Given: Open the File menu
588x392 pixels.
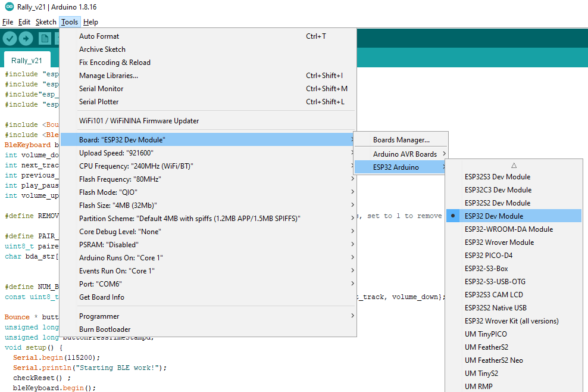Looking at the screenshot, I should [8, 22].
